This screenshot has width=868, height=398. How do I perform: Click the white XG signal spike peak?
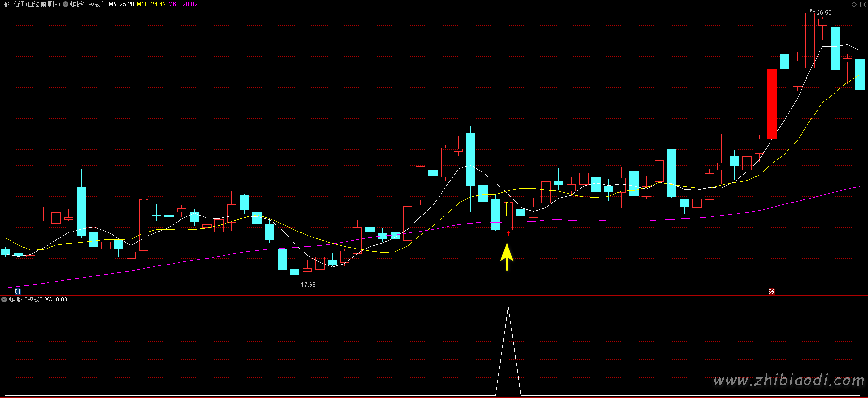(x=508, y=307)
